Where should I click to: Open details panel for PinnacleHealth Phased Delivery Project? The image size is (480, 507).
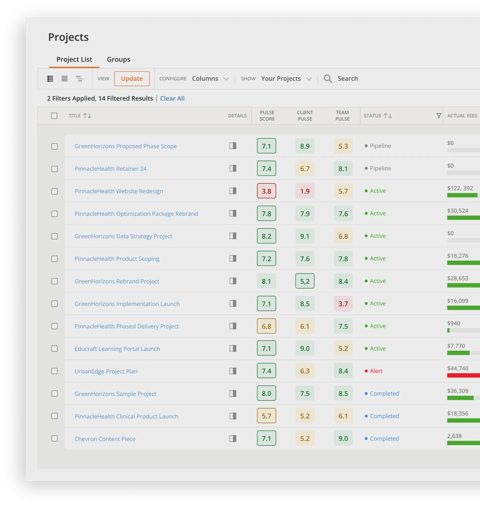point(233,326)
